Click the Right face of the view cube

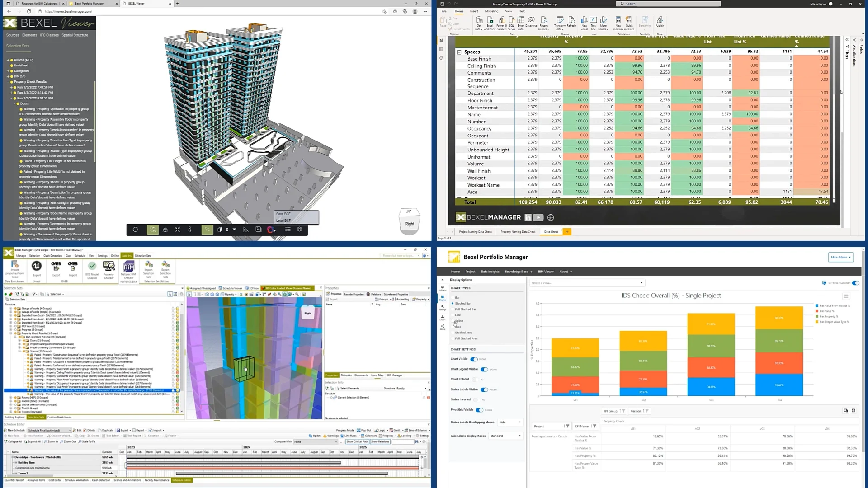[409, 224]
